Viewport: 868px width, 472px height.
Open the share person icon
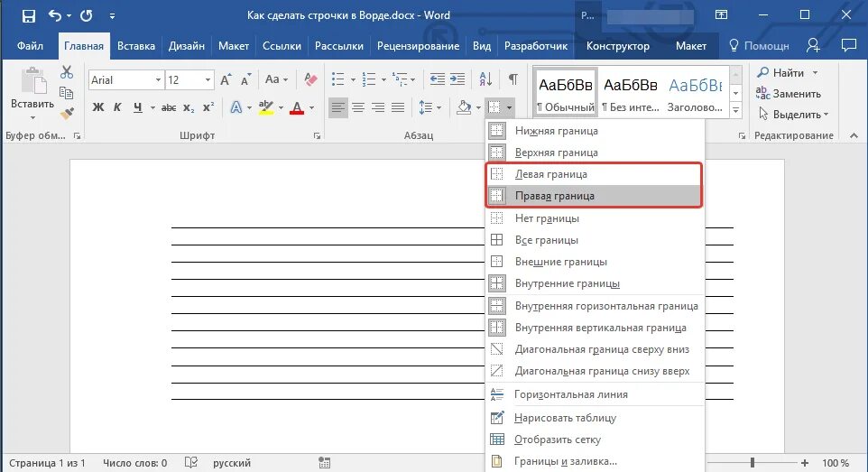coord(813,45)
